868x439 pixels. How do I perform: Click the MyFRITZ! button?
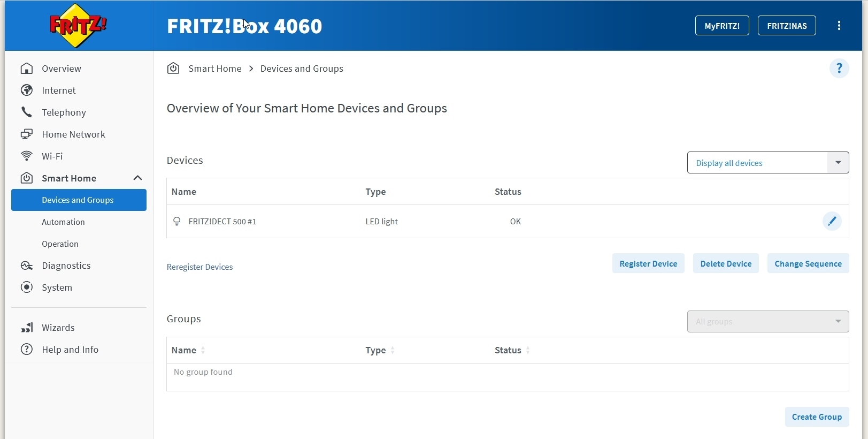(x=722, y=26)
